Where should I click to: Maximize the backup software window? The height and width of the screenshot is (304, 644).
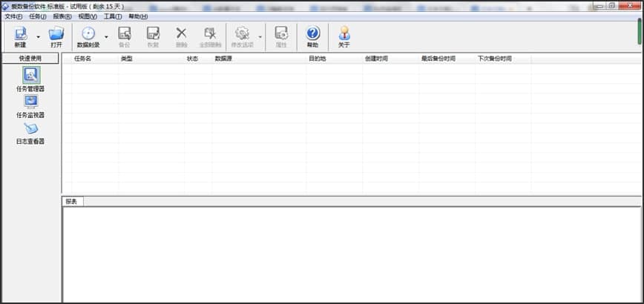click(x=611, y=6)
